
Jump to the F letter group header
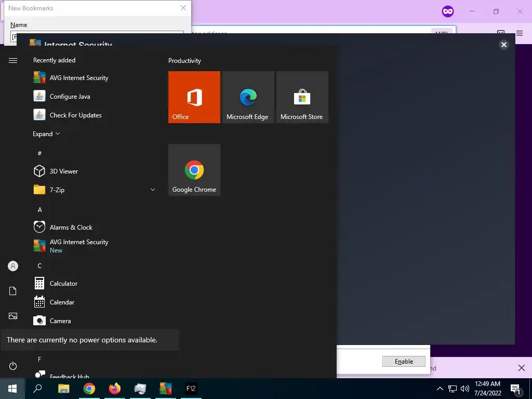pyautogui.click(x=39, y=359)
